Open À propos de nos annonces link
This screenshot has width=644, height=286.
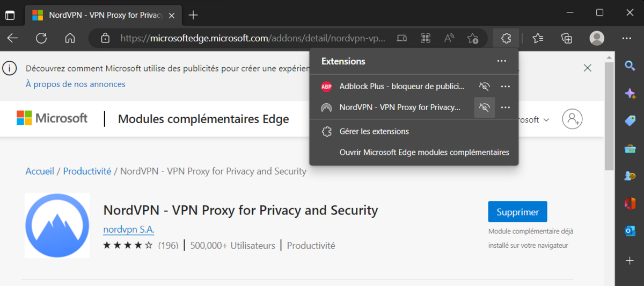click(76, 84)
